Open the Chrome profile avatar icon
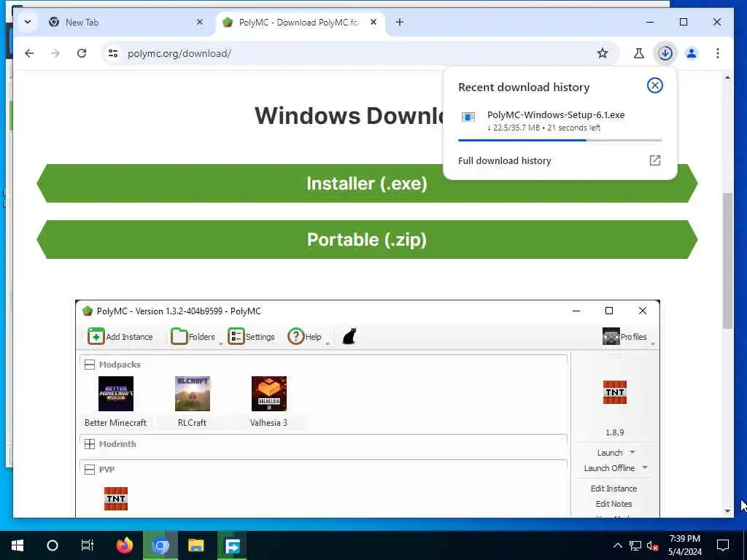Viewport: 747px width, 560px height. [692, 53]
